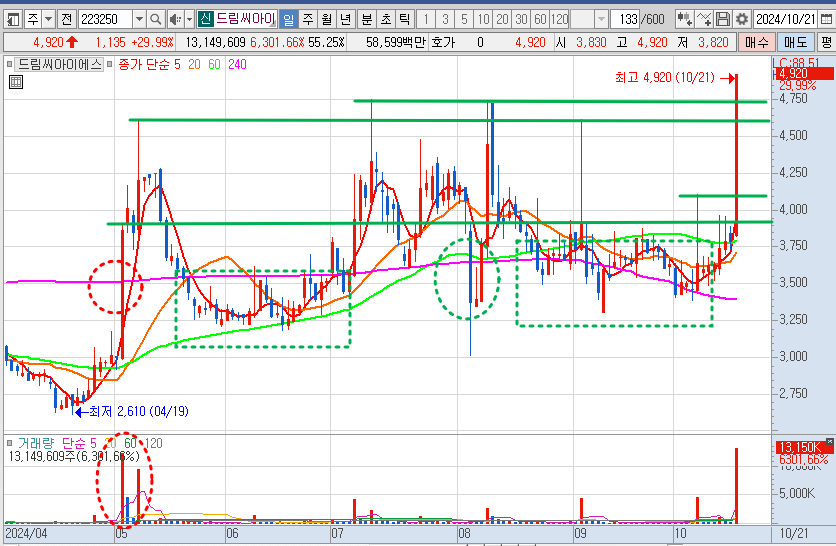Click the magenta 240 moving average legend
Image resolution: width=836 pixels, height=546 pixels.
237,65
